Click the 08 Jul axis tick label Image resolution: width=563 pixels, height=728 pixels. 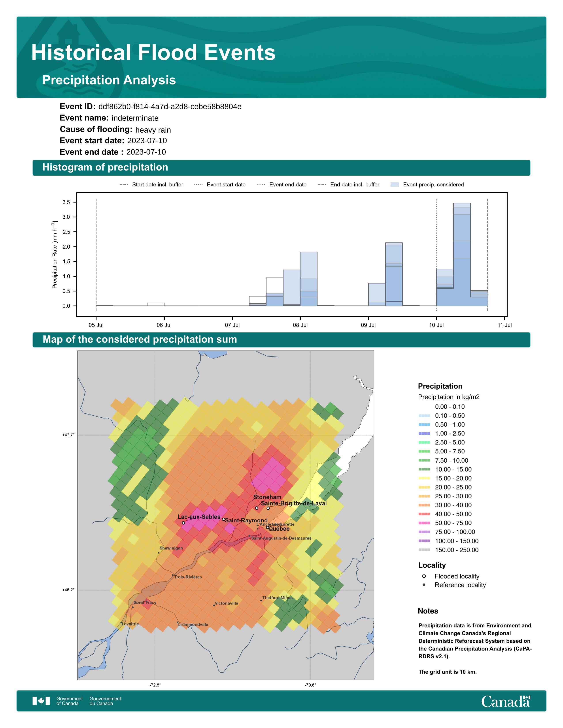pyautogui.click(x=300, y=325)
